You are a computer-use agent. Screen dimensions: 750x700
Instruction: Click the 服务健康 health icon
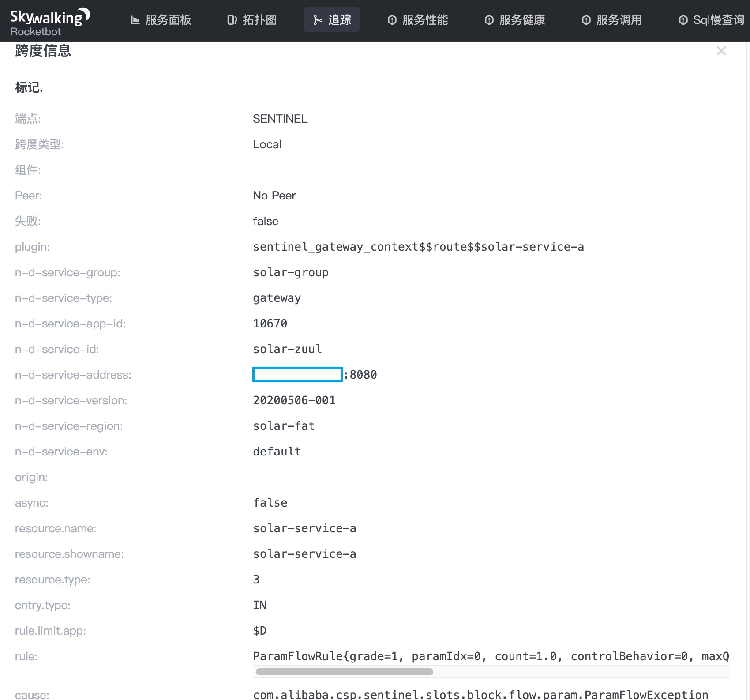click(x=488, y=20)
